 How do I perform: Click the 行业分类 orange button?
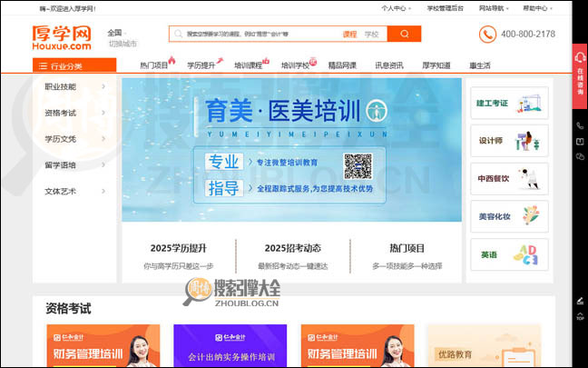tap(74, 65)
